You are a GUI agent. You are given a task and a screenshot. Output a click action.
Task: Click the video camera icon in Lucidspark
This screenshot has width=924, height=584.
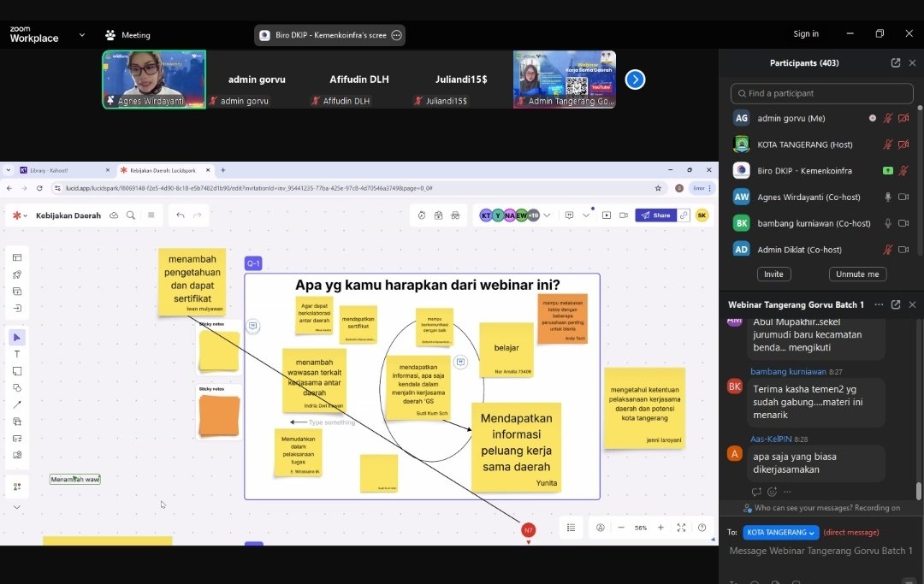(624, 215)
